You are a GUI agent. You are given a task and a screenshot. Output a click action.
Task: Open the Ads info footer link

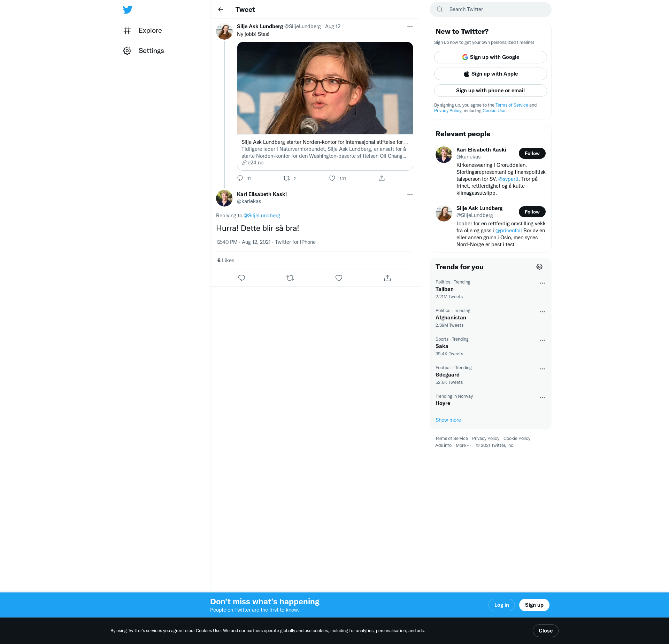tap(443, 445)
